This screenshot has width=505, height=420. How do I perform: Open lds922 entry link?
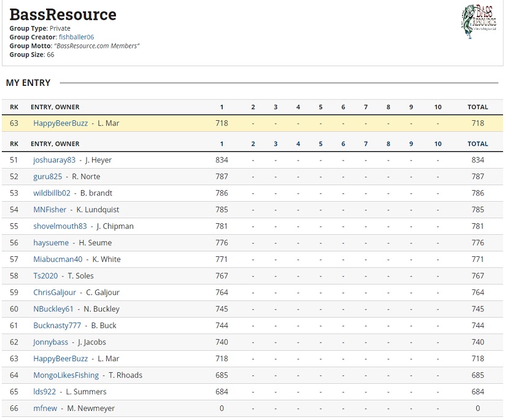[44, 392]
